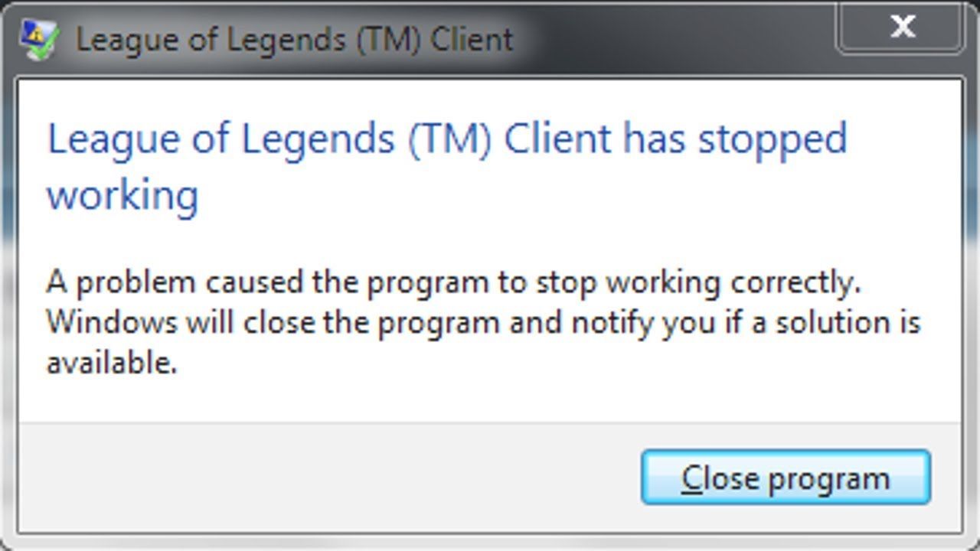The height and width of the screenshot is (551, 980).
Task: Click empty title bar space right of the title
Action: click(674, 38)
